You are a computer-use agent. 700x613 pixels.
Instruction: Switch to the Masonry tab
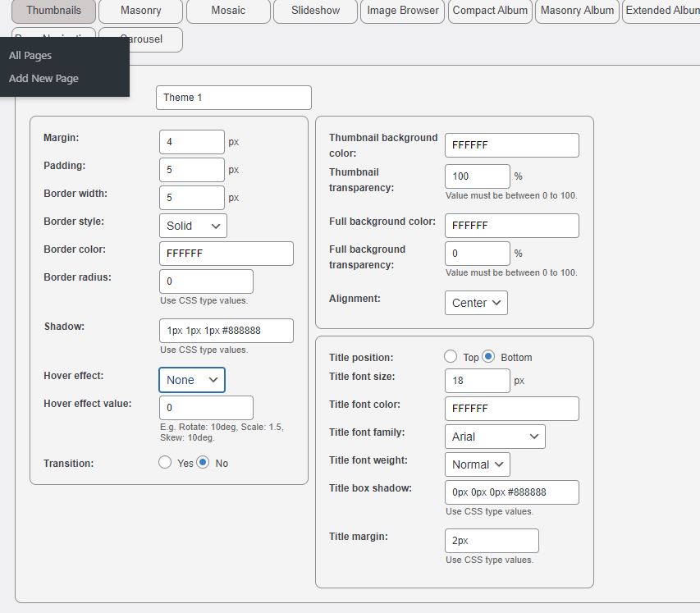[x=140, y=11]
